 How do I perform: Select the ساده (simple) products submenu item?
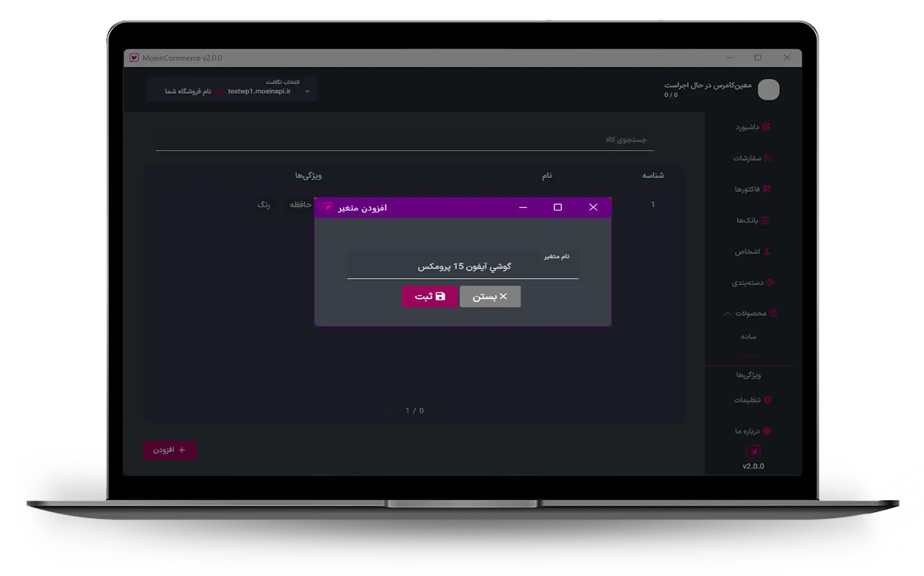[748, 337]
